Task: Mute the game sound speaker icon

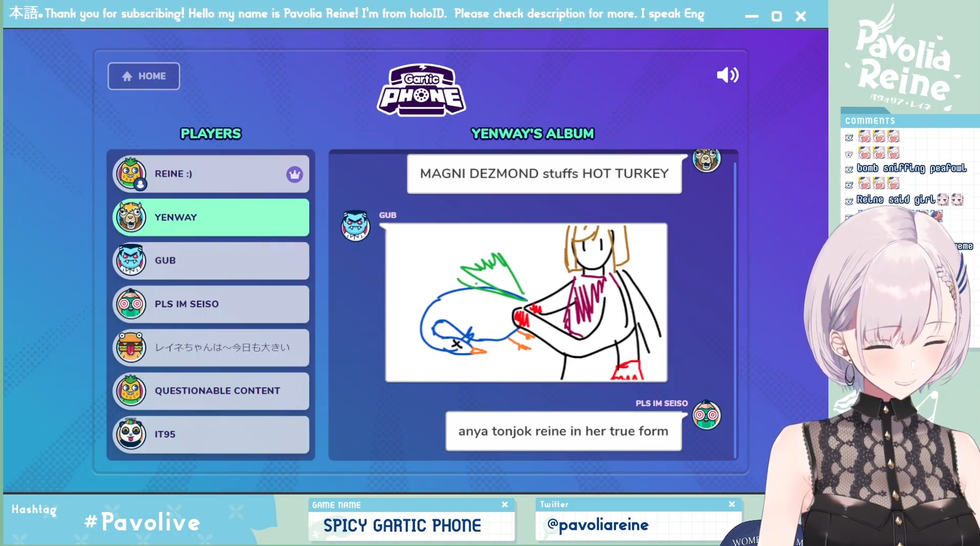Action: coord(727,75)
